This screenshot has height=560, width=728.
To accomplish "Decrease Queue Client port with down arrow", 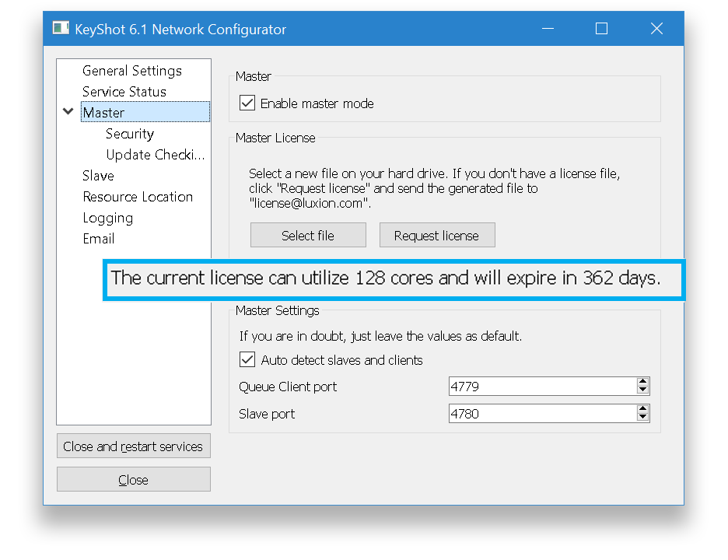I will (x=642, y=390).
